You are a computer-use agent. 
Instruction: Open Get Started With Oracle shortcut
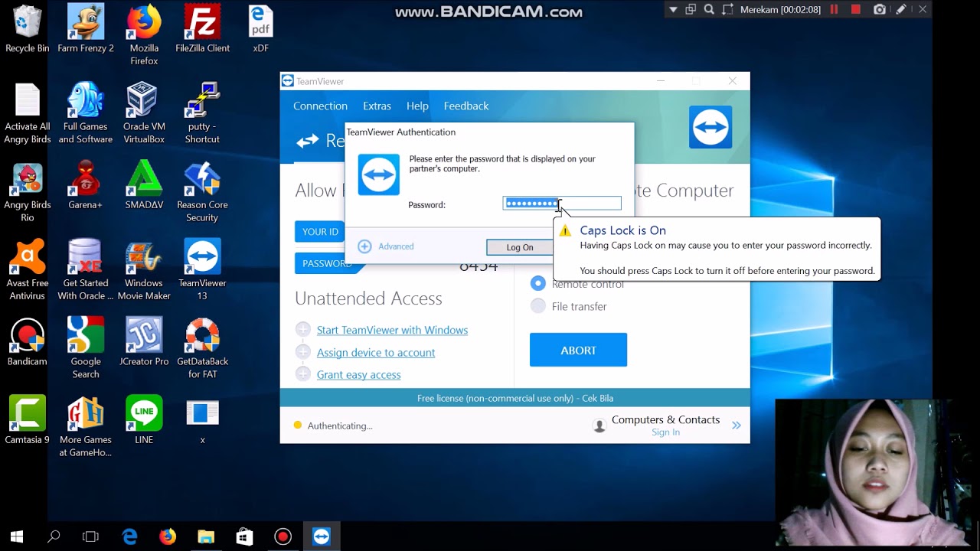coord(86,270)
